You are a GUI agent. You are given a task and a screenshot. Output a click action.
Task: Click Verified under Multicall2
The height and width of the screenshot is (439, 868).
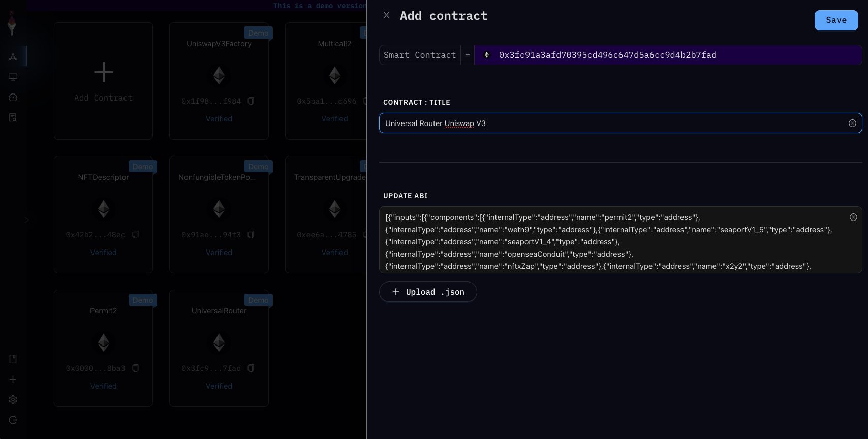[x=334, y=119]
